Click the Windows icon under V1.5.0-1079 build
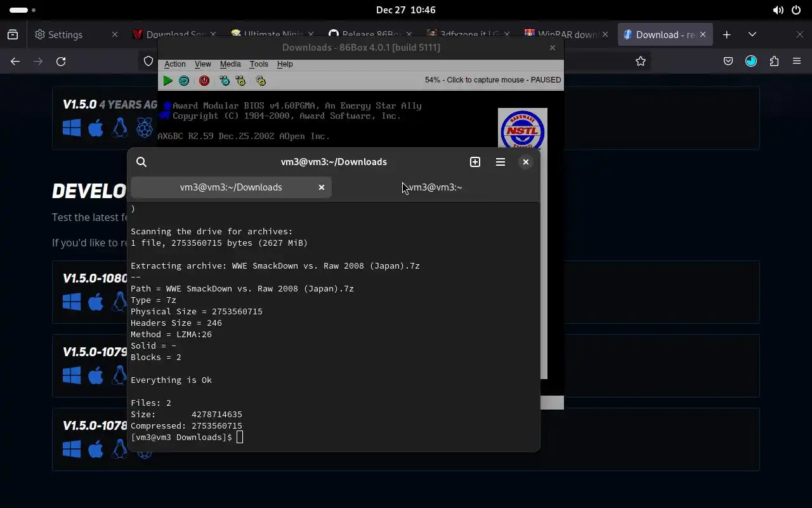The width and height of the screenshot is (812, 508). [x=72, y=375]
